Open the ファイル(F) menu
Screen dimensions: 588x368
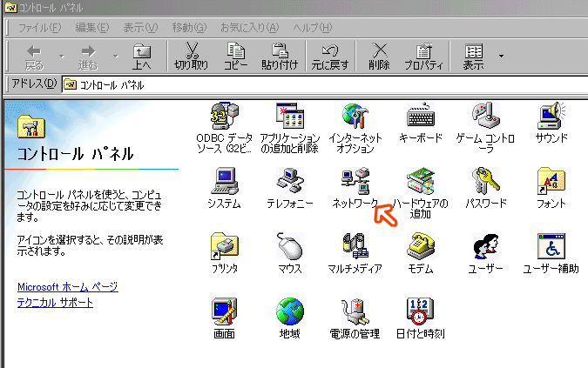[40, 28]
